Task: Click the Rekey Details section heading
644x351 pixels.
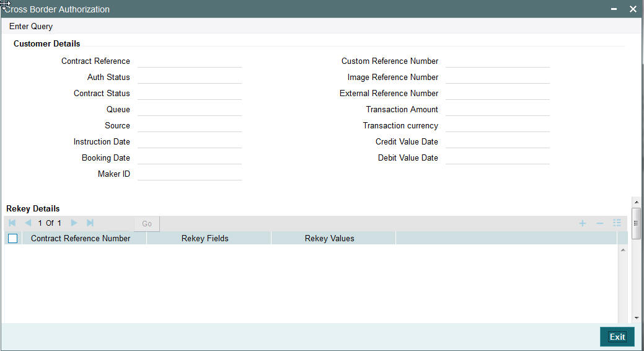Action: tap(33, 208)
